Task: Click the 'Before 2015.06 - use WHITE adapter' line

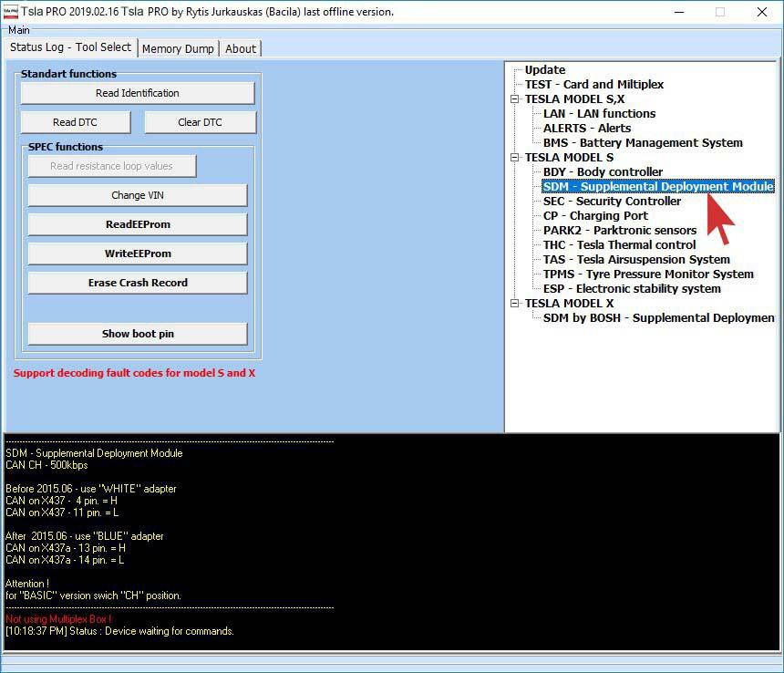Action: [x=91, y=489]
